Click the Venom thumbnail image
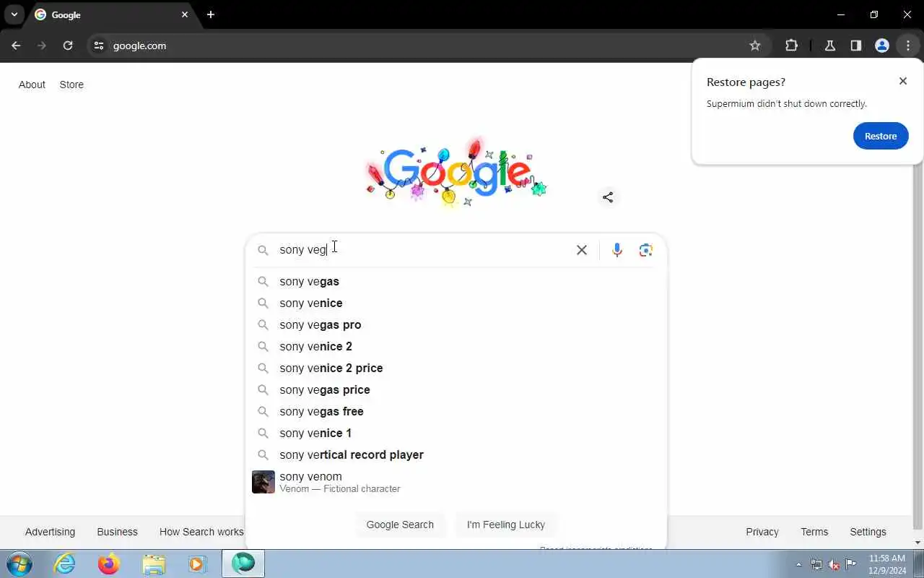This screenshot has width=924, height=578. click(263, 482)
